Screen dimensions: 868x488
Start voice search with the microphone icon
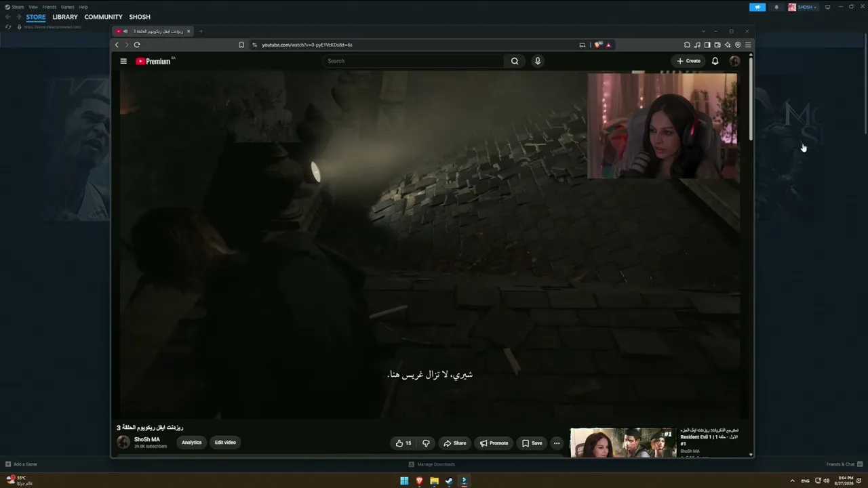coord(538,61)
